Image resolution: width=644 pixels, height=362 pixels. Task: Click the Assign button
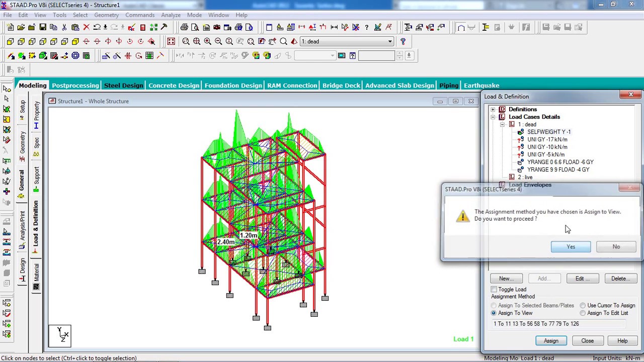coord(551,341)
